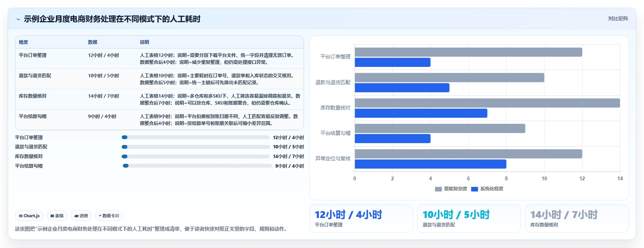
Task: Click the blue bar for 平台结算勾稽 in chart
Action: (393, 138)
